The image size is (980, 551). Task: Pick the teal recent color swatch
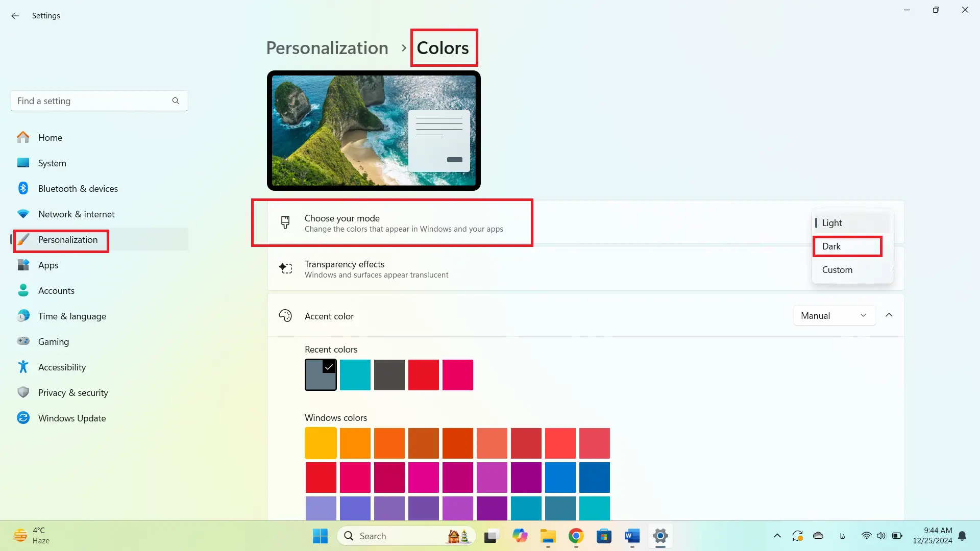pyautogui.click(x=355, y=375)
